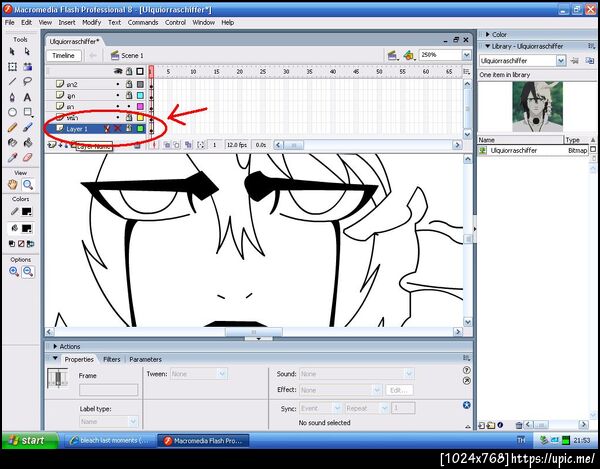Toggle Lock All Layers header icon
The height and width of the screenshot is (469, 600).
pos(129,71)
